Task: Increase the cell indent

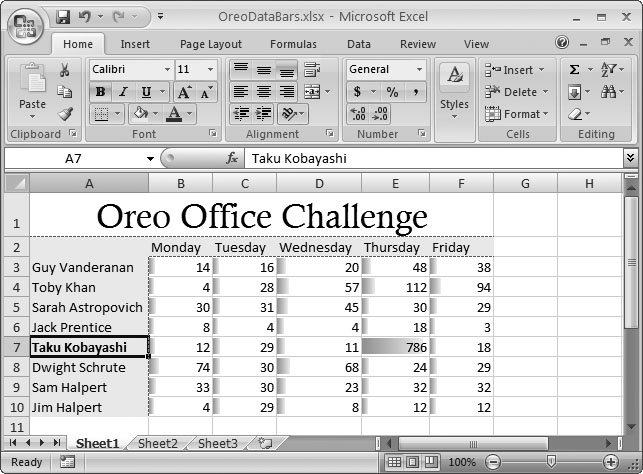Action: coord(264,114)
